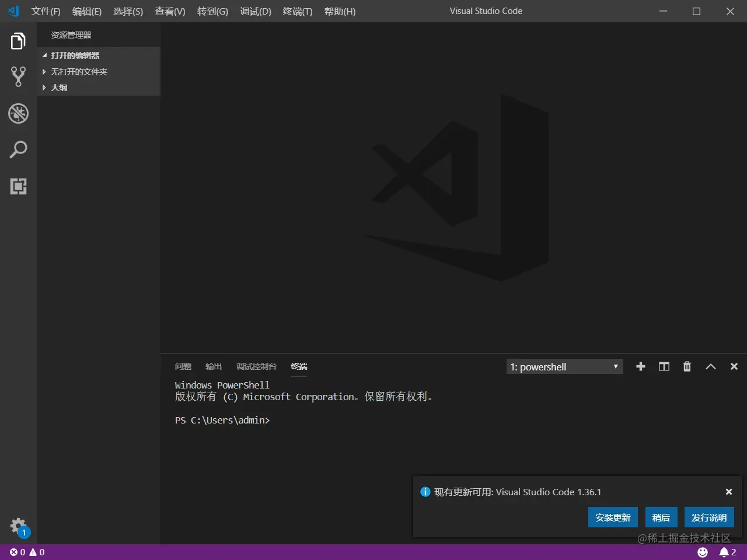Switch to the 调试控制台 panel tab
The image size is (747, 560).
(257, 366)
